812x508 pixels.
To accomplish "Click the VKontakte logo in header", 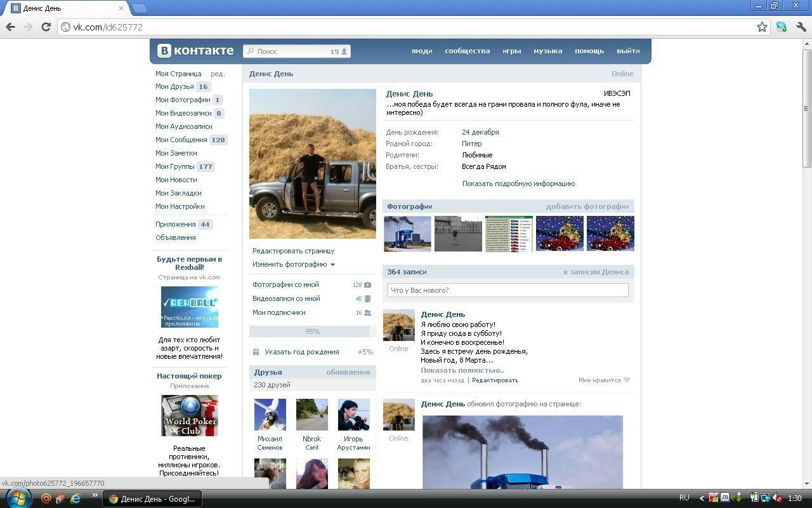I will coord(195,51).
